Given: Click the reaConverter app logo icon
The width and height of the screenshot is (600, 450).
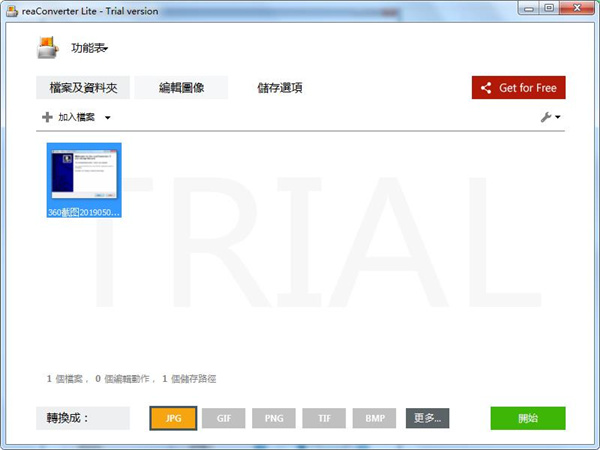Looking at the screenshot, I should tap(48, 47).
